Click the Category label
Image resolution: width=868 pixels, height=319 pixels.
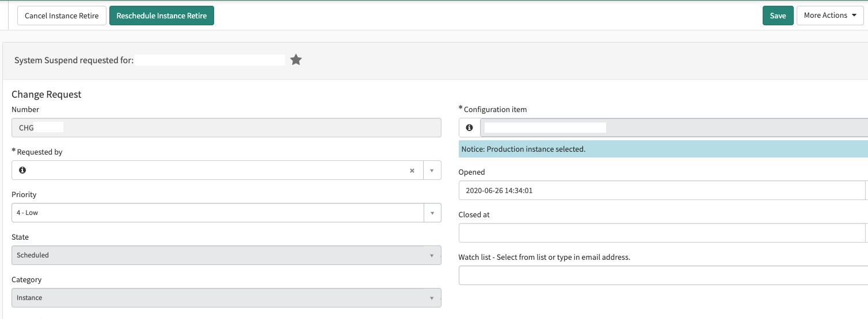point(26,279)
